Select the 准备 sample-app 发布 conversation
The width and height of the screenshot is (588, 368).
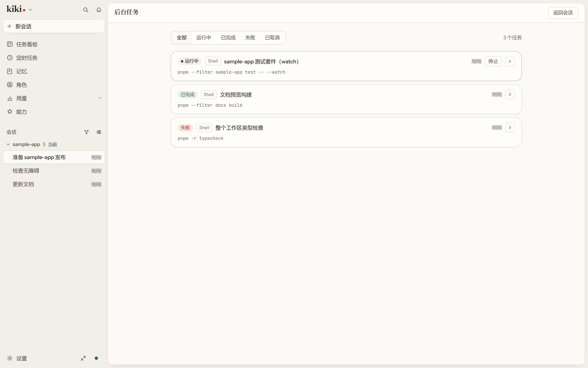tap(54, 157)
